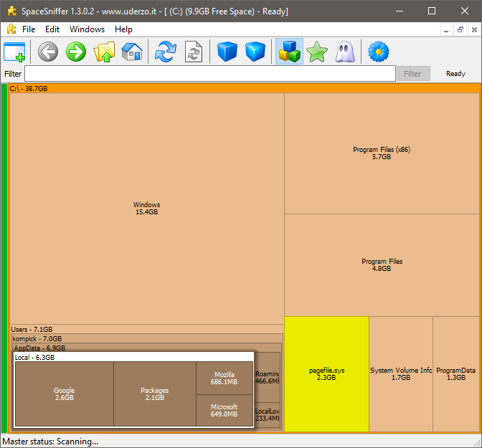The width and height of the screenshot is (482, 448).
Task: Restore the inner child window
Action: click(x=460, y=30)
